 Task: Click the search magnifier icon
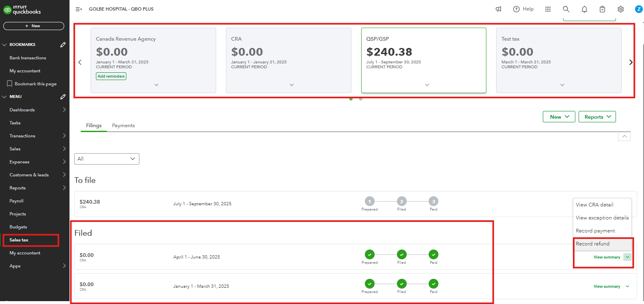566,9
